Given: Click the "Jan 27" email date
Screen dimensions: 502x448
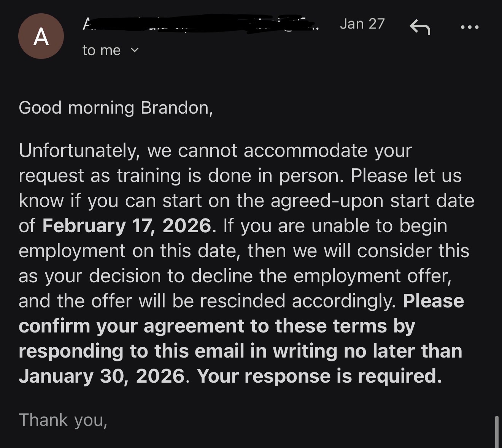Looking at the screenshot, I should click(362, 24).
